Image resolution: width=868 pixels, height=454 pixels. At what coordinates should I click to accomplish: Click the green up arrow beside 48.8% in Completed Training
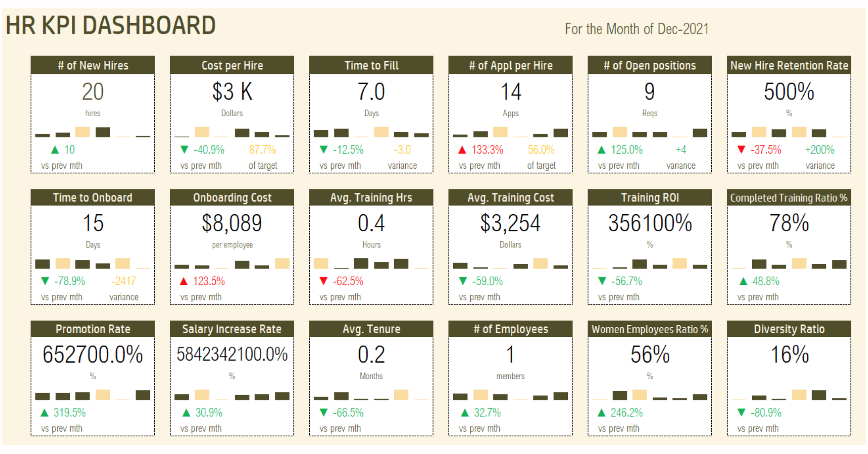(743, 282)
